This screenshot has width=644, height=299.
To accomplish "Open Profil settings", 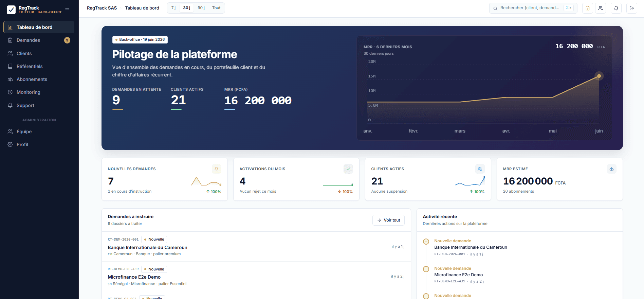I will (39, 144).
